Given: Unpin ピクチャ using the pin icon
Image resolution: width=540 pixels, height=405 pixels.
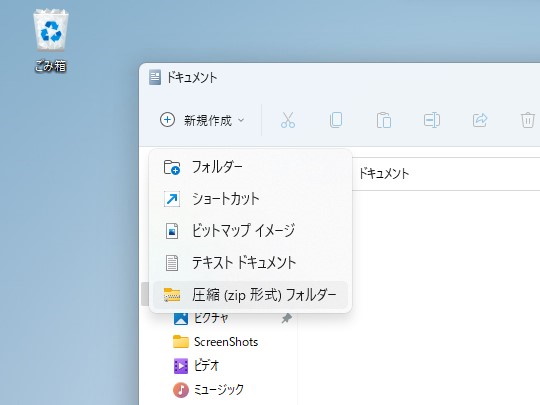Looking at the screenshot, I should [287, 318].
